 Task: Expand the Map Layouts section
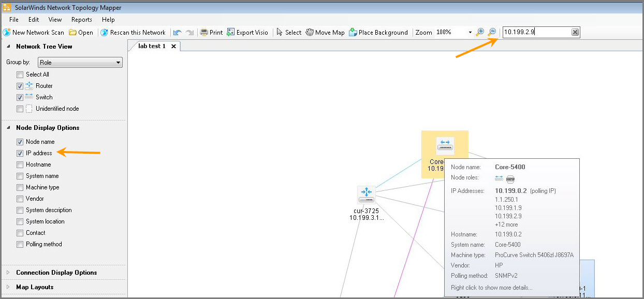(x=9, y=287)
